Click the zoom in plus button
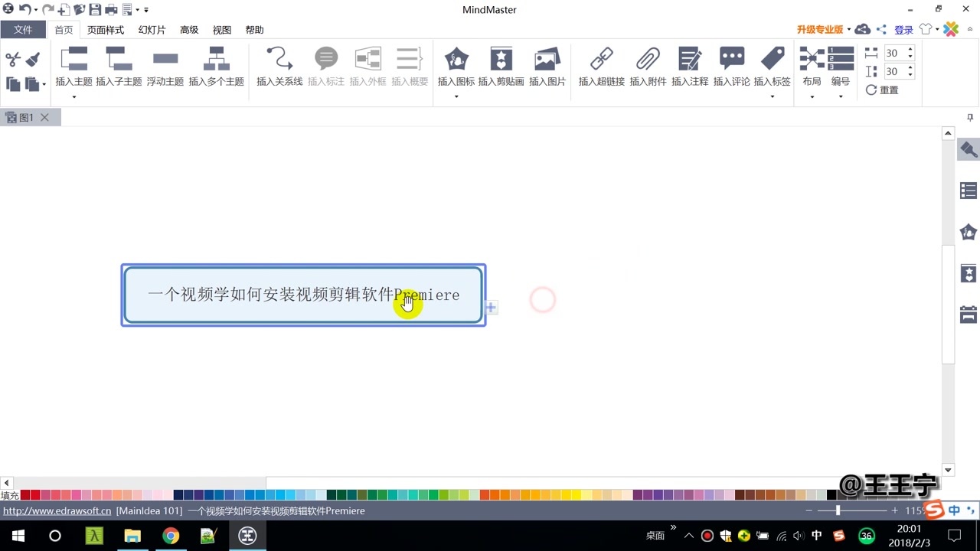Screen dimensions: 980x551 point(894,510)
